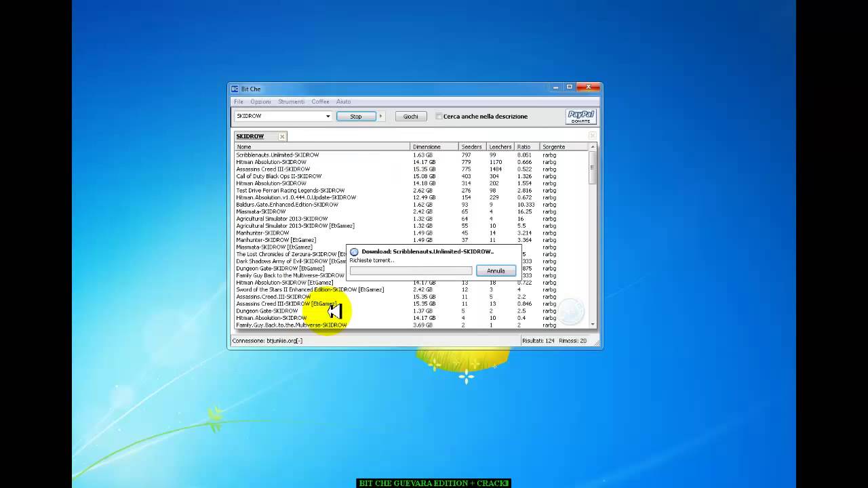The width and height of the screenshot is (868, 488).
Task: Click the download dialog's round blue icon
Action: point(354,251)
